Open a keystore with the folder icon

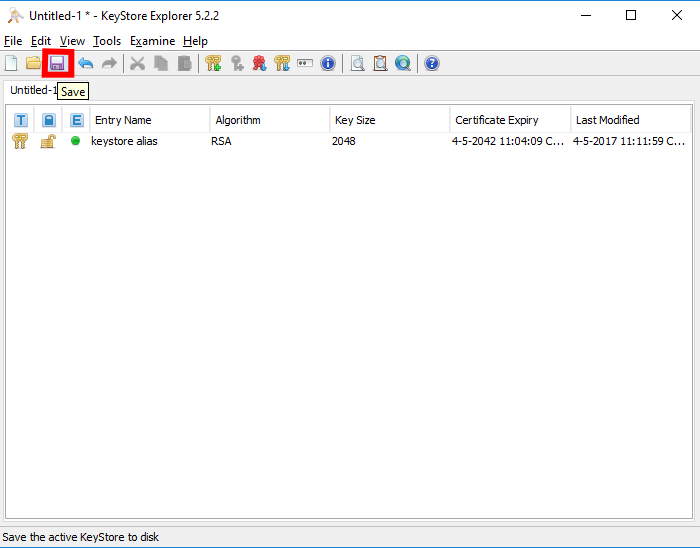click(x=33, y=63)
